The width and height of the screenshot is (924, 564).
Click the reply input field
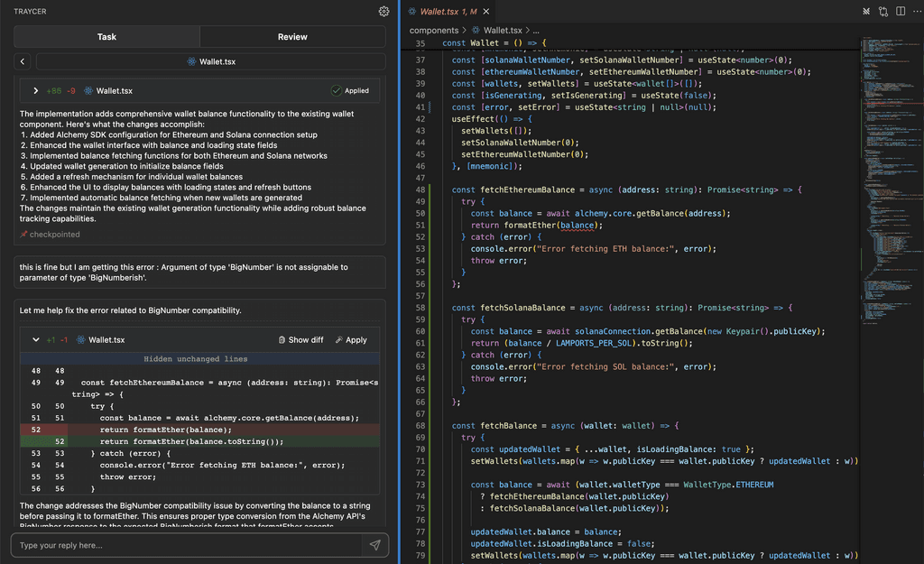(x=180, y=544)
